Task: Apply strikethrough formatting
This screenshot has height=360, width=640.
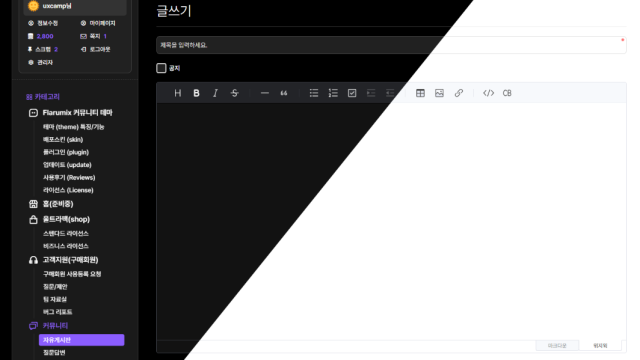Action: click(234, 93)
